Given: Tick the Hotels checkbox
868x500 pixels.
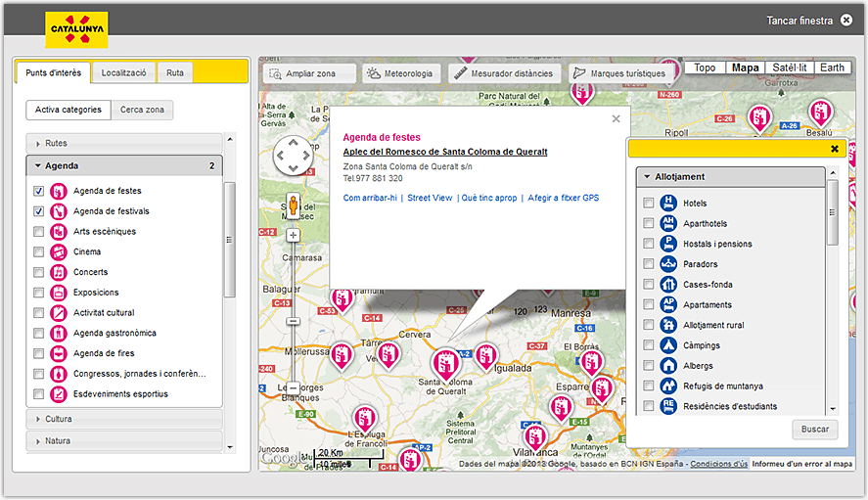Looking at the screenshot, I should pyautogui.click(x=648, y=204).
